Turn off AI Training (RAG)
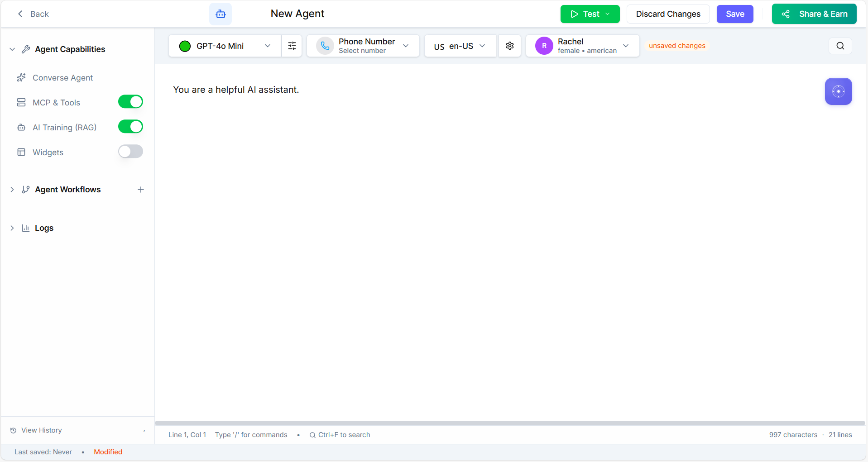The height and width of the screenshot is (462, 868). click(x=130, y=126)
